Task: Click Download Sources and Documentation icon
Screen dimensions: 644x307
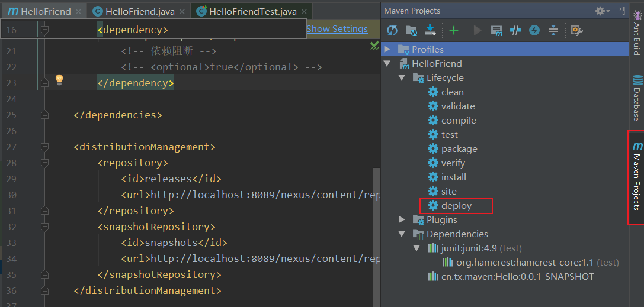Action: click(x=431, y=30)
